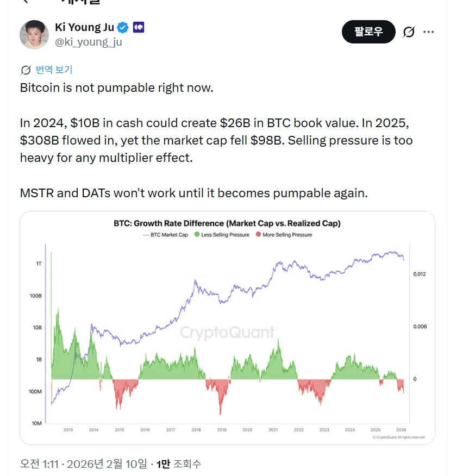The height and width of the screenshot is (476, 475).
Task: Click the purple affiliation badge beside the name
Action: click(139, 27)
